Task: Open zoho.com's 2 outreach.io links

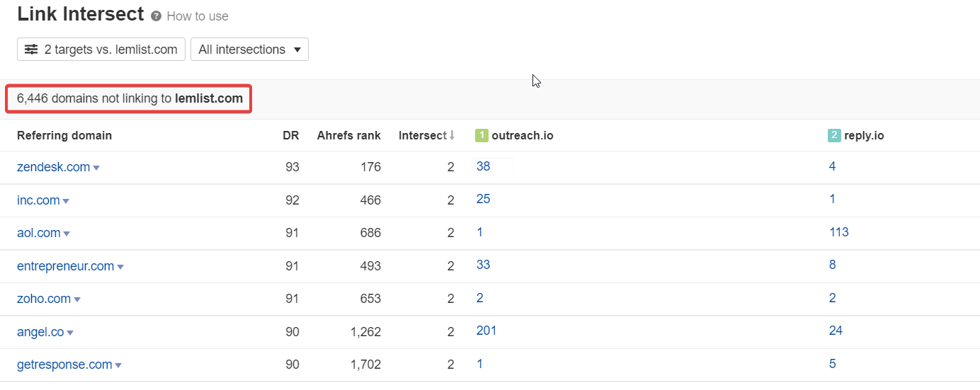Action: point(480,298)
